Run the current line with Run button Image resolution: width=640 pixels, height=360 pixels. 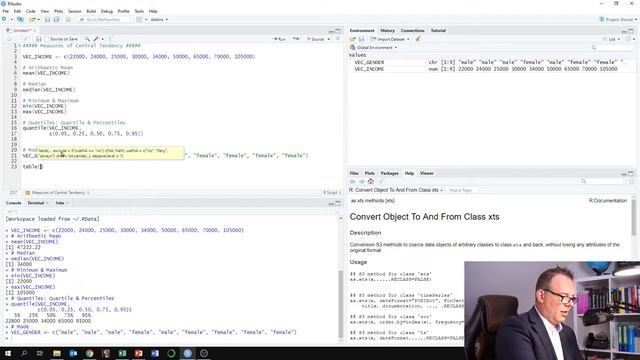(x=280, y=39)
